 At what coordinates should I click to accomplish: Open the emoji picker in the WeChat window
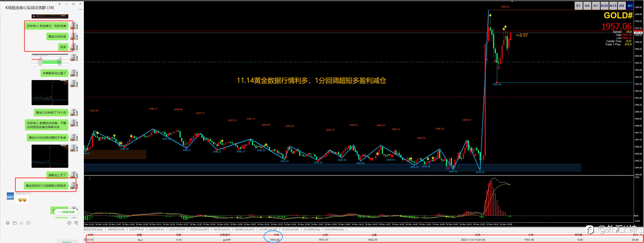[8, 223]
